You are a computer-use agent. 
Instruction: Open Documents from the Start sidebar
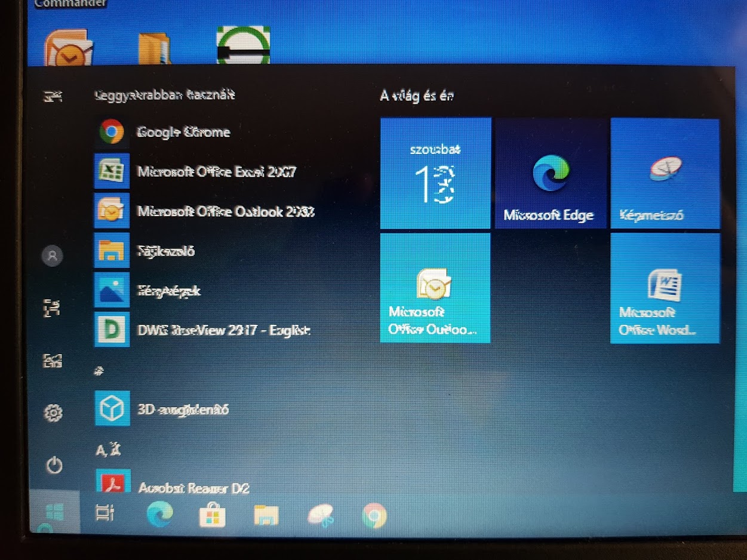[x=53, y=308]
